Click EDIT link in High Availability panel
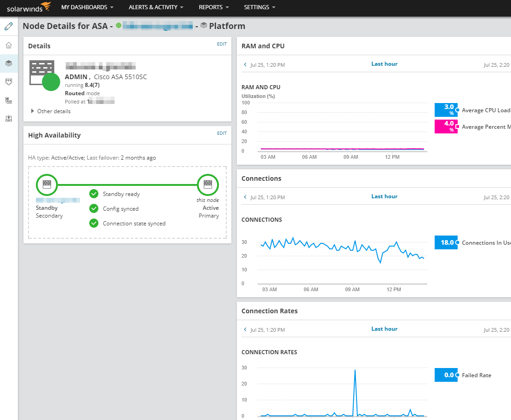Viewport: 511px width, 420px height. coord(222,133)
